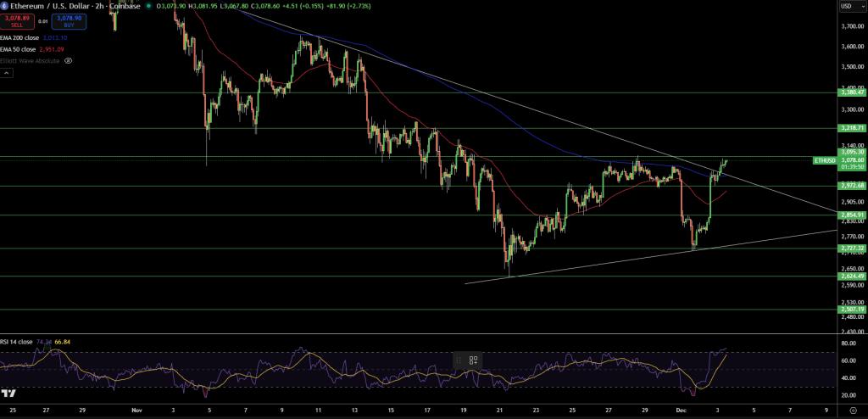This screenshot has height=419, width=868.
Task: Click the 0.01 spread value
Action: coord(42,21)
